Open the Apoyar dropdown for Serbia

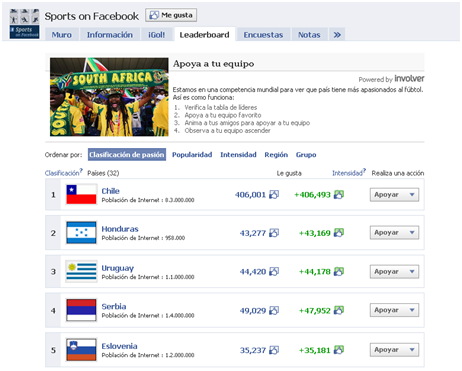pos(394,310)
